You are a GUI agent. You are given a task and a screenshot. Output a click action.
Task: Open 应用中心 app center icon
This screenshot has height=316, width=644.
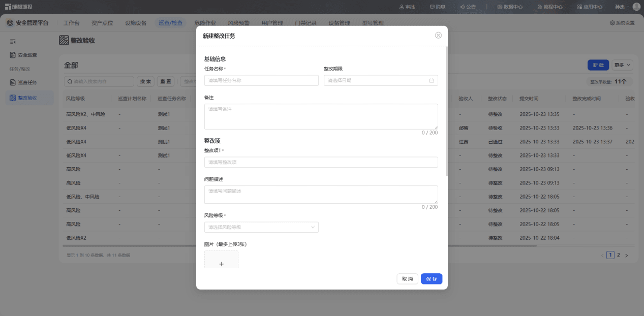[580, 7]
